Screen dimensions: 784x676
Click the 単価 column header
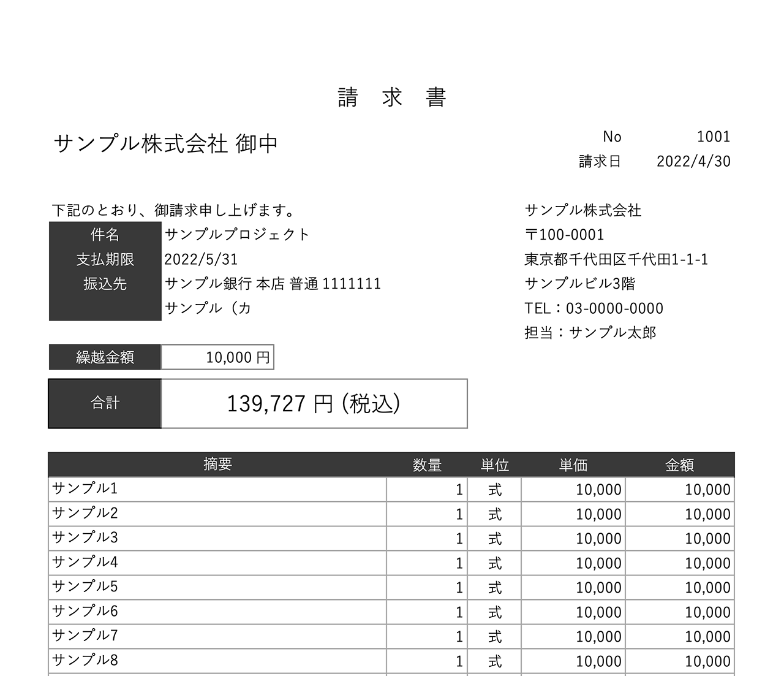(573, 465)
